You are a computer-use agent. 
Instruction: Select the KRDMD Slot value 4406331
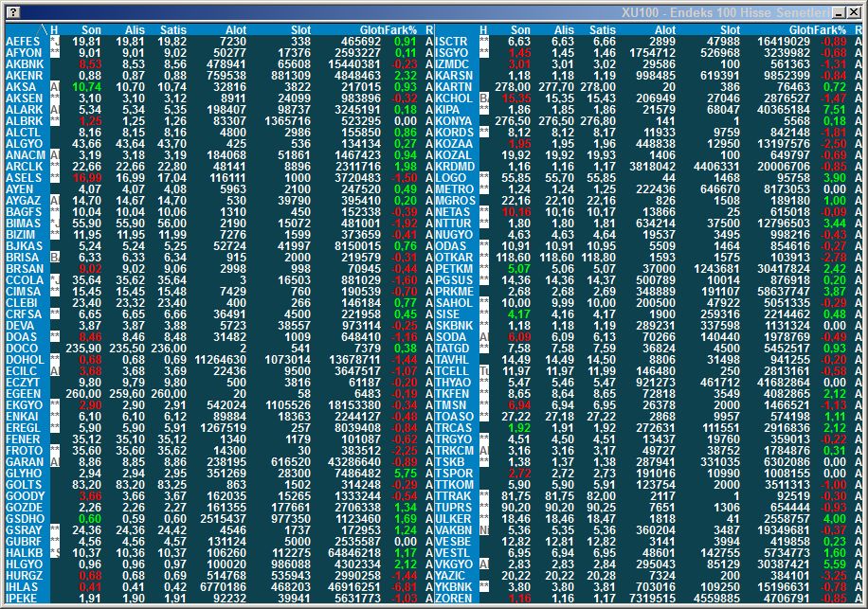717,167
